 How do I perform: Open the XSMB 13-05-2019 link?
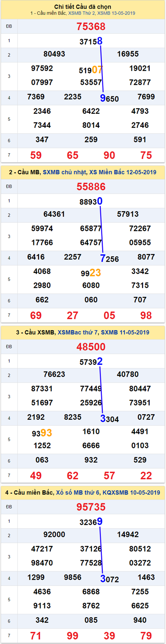[116, 13]
